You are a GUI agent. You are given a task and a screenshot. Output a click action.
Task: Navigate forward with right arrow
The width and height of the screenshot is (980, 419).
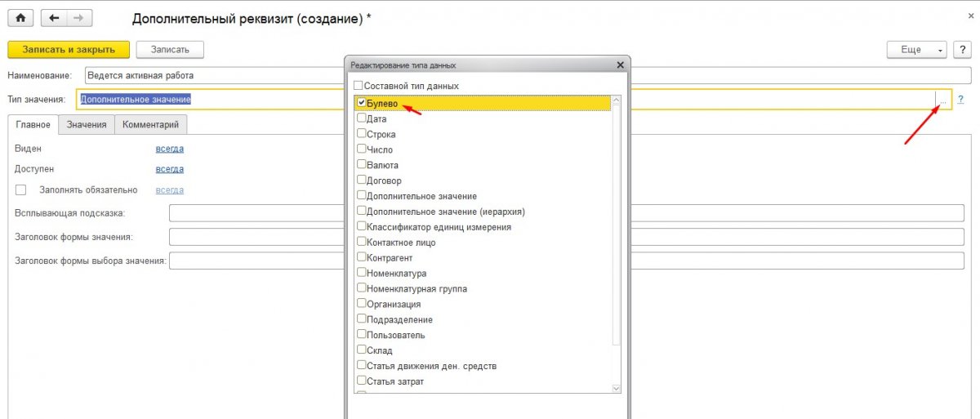pyautogui.click(x=78, y=17)
